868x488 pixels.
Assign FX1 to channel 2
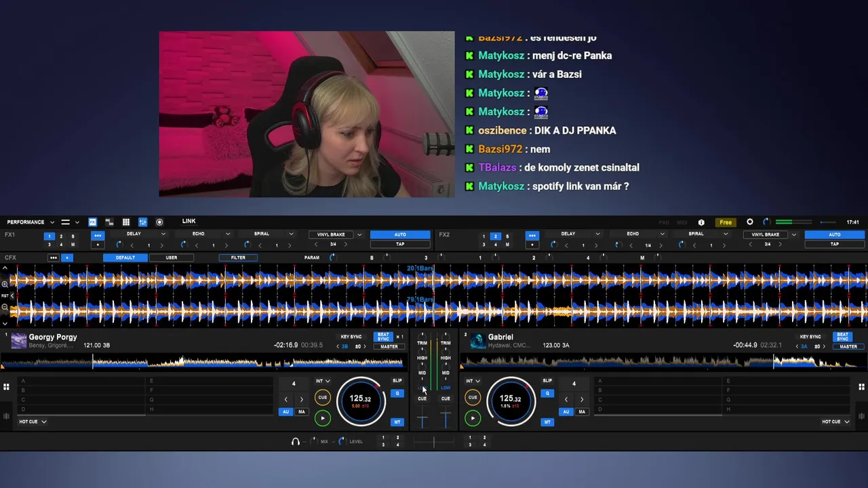[x=61, y=237]
